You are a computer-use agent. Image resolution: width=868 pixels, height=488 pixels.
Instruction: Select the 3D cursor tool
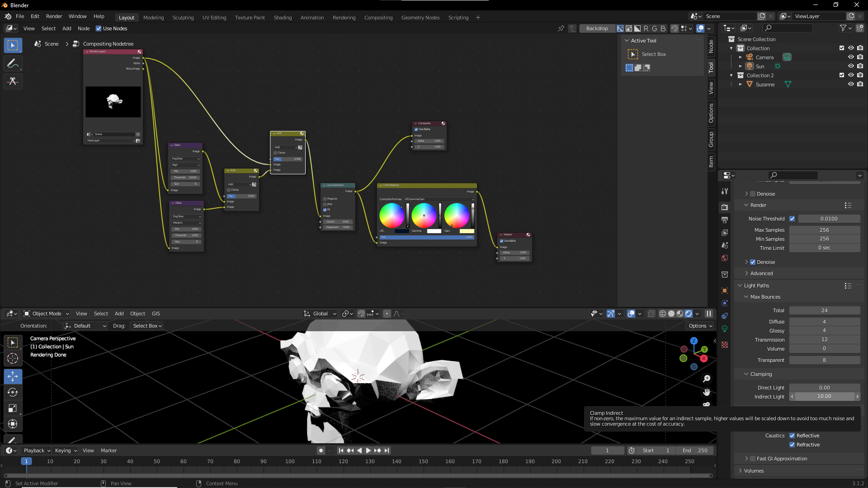[x=13, y=359]
